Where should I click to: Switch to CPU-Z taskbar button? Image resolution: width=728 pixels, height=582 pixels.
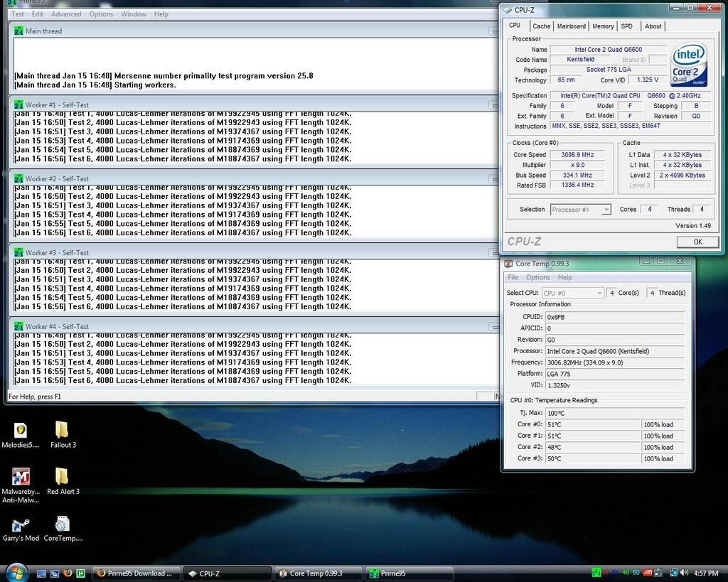227,573
